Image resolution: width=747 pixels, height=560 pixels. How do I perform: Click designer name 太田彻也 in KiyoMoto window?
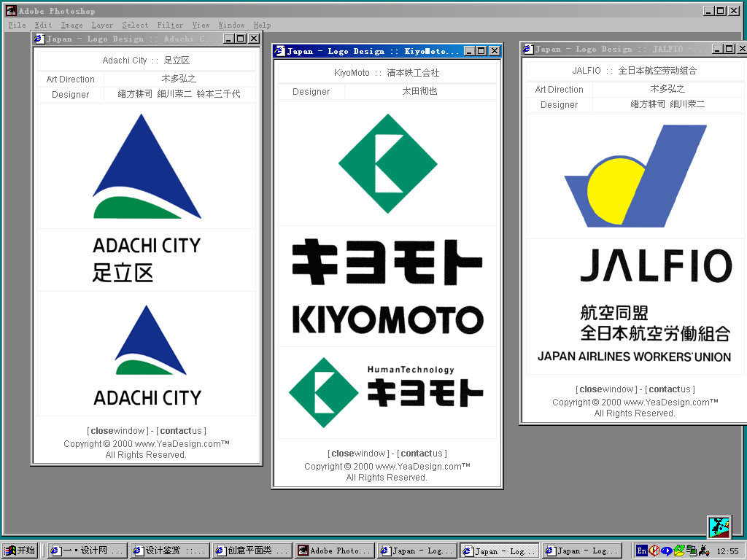[x=419, y=91]
